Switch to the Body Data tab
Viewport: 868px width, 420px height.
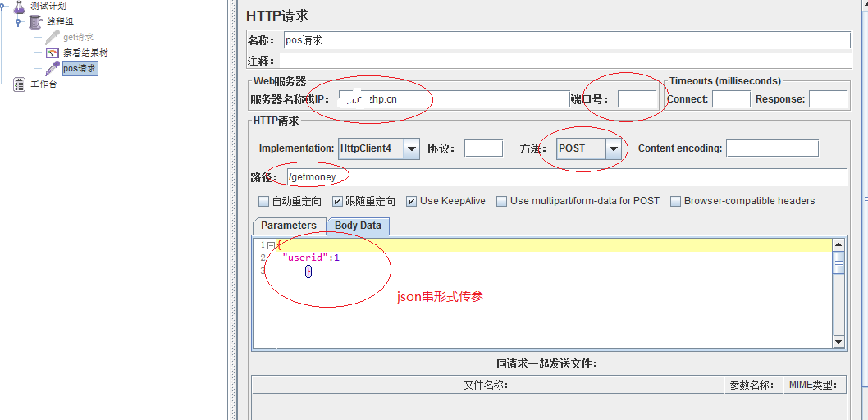coord(359,226)
